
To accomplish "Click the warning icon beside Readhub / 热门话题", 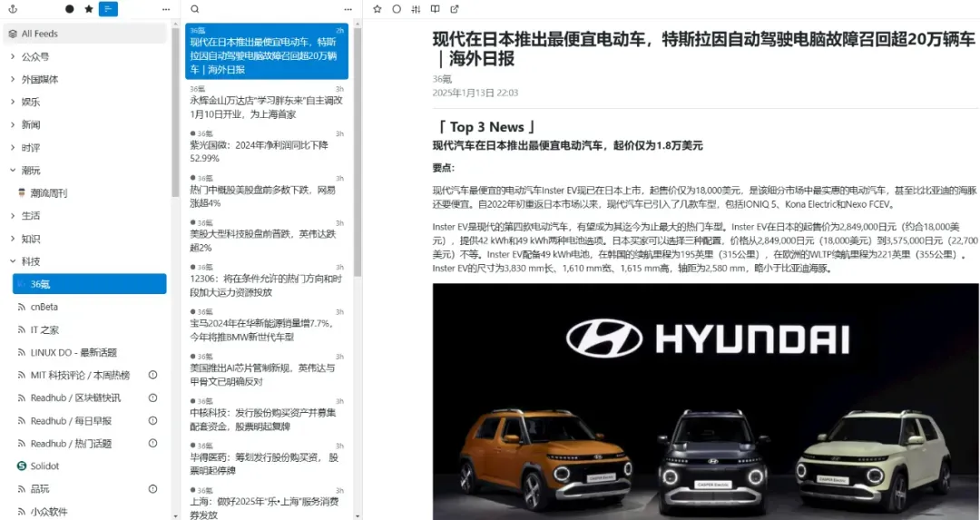I will tap(152, 443).
